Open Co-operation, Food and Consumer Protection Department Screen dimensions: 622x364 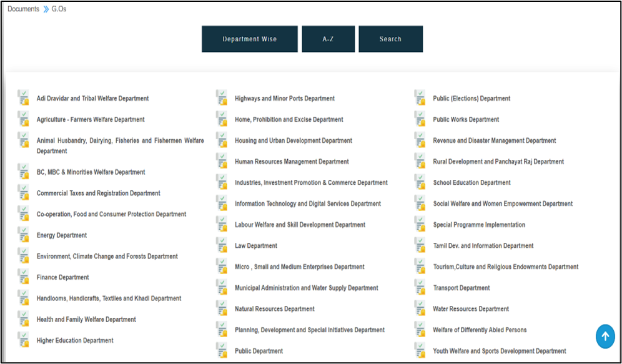pyautogui.click(x=111, y=214)
